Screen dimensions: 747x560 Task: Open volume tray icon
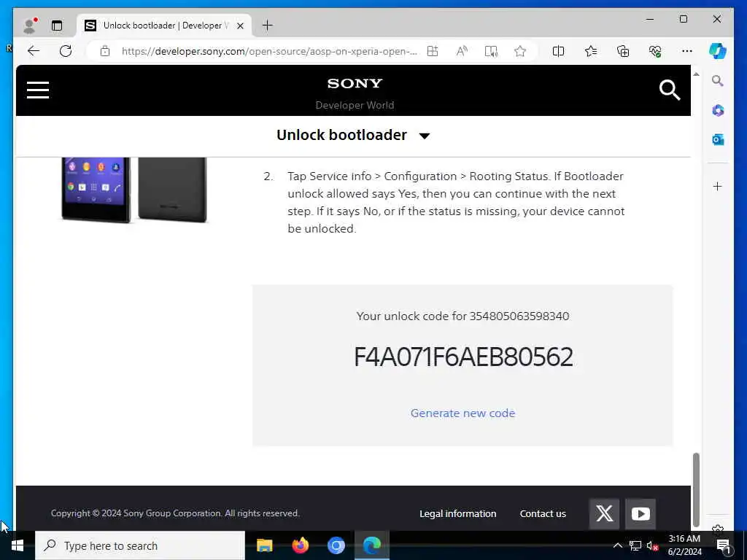click(652, 545)
